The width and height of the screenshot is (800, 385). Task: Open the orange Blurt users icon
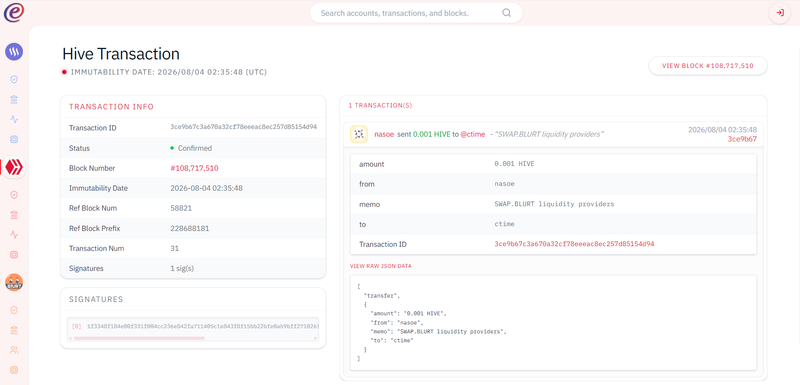point(14,350)
